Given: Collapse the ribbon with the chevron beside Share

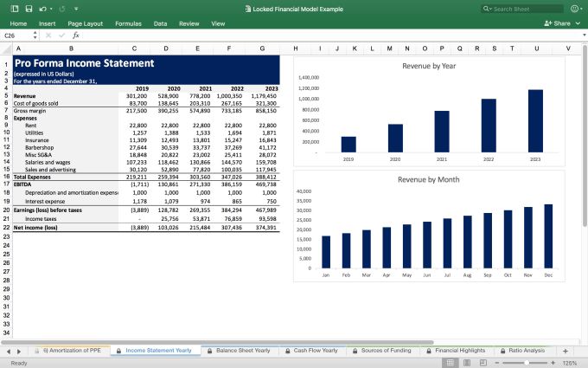Looking at the screenshot, I should [x=578, y=23].
